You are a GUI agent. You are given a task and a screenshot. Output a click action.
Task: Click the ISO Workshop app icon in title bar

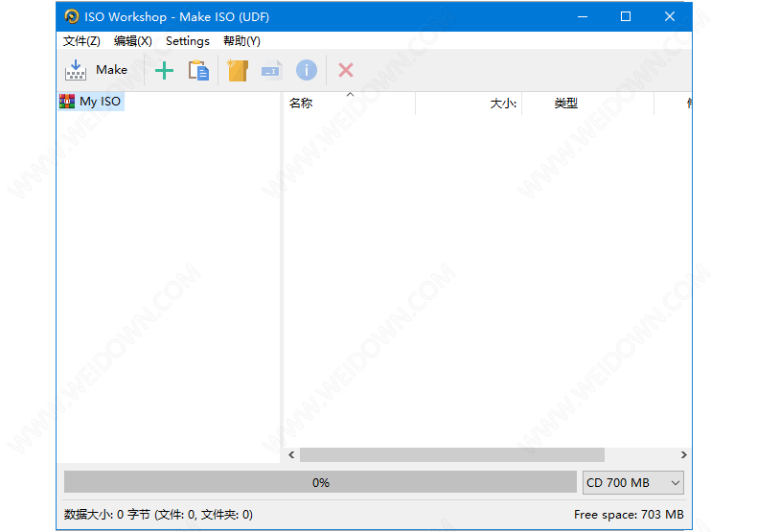coord(72,16)
